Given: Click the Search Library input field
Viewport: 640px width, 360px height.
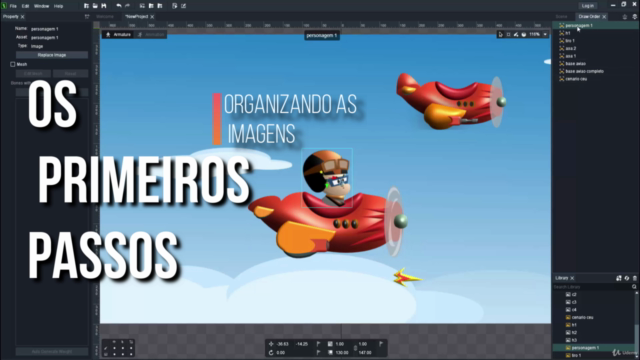Looking at the screenshot, I should (x=592, y=287).
